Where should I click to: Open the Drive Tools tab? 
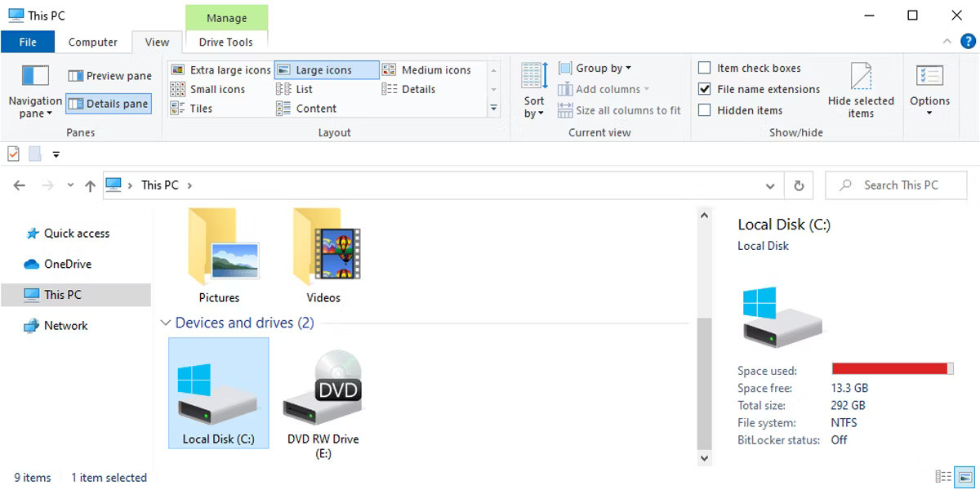(x=226, y=42)
